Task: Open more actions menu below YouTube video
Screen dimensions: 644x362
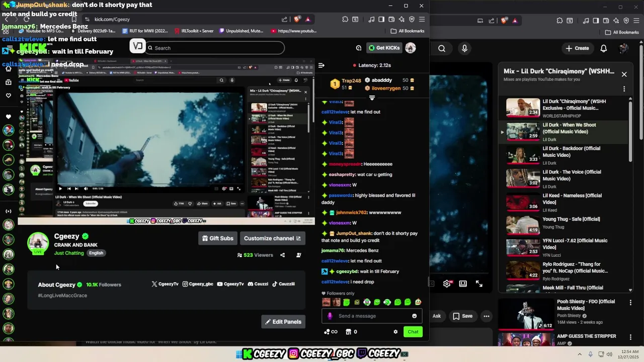Action: point(487,316)
